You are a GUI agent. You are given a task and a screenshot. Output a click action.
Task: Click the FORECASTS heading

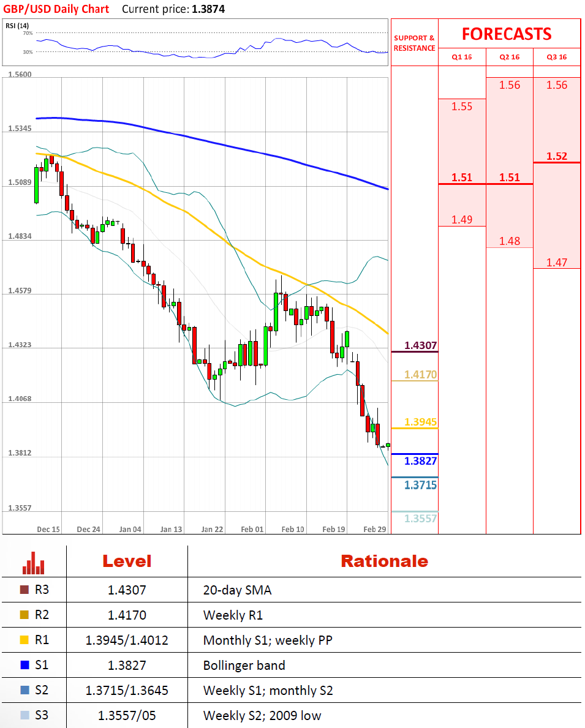(x=507, y=34)
